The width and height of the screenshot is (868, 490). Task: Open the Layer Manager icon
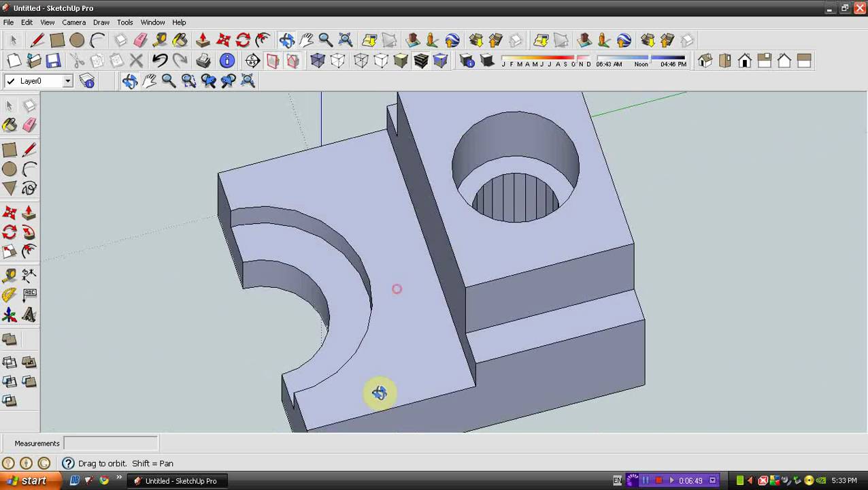click(87, 81)
